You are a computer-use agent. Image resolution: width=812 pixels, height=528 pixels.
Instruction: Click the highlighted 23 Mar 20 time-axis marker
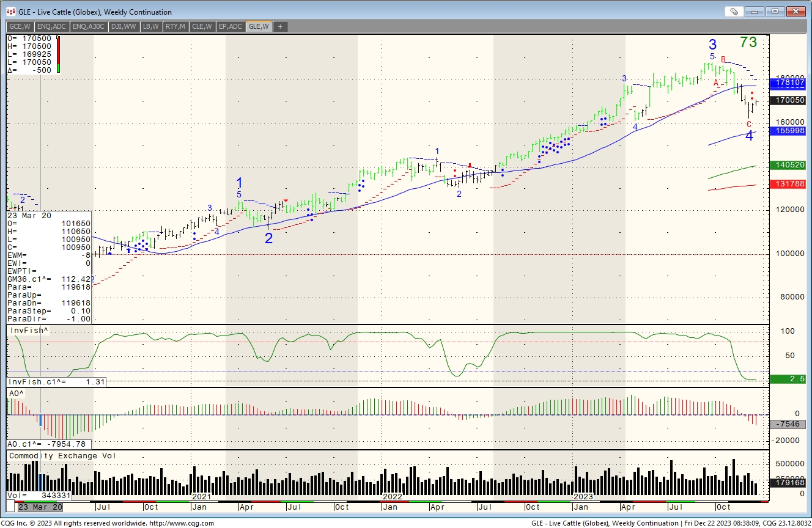[40, 507]
